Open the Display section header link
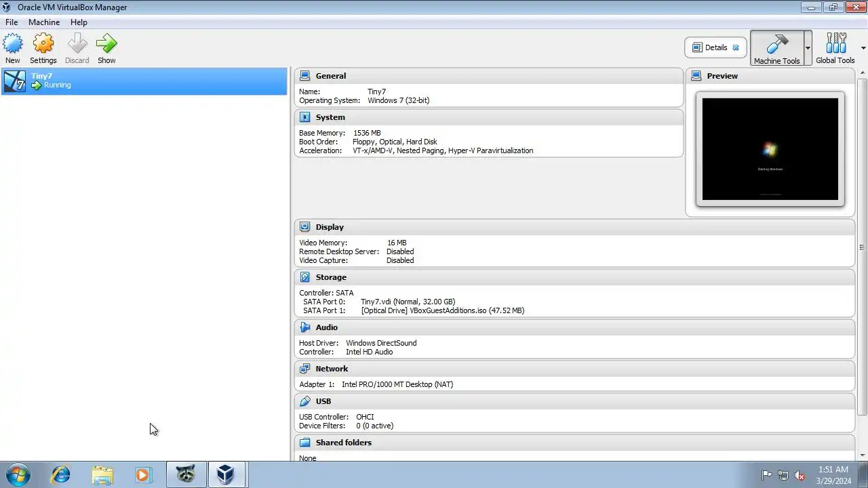Screen dimensions: 868x488 pyautogui.click(x=330, y=227)
